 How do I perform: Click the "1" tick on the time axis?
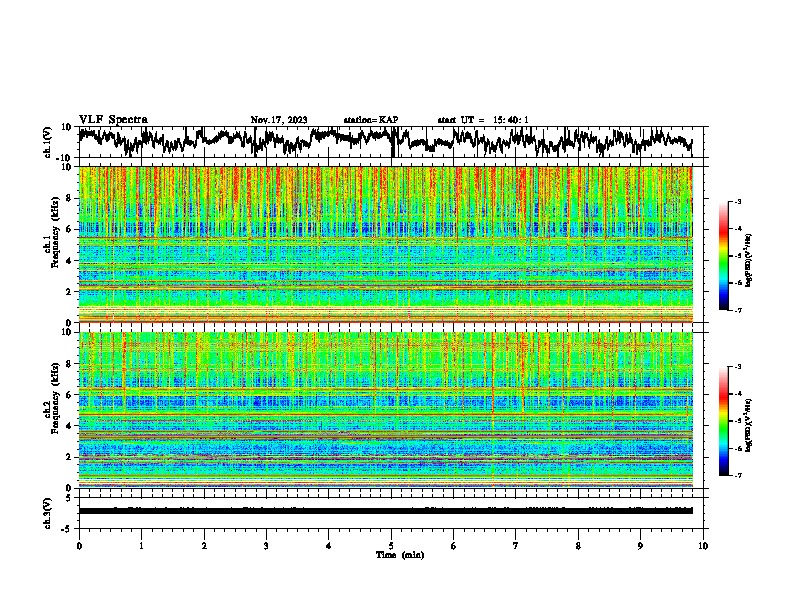(141, 546)
